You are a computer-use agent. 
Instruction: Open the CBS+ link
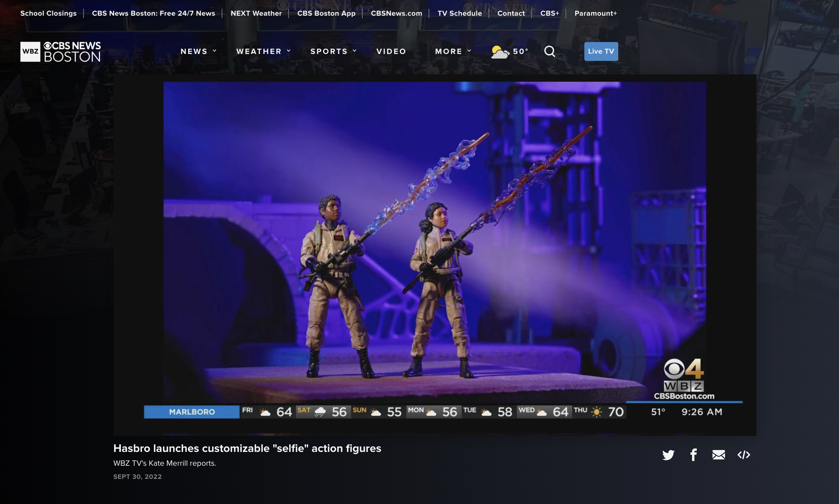click(549, 13)
